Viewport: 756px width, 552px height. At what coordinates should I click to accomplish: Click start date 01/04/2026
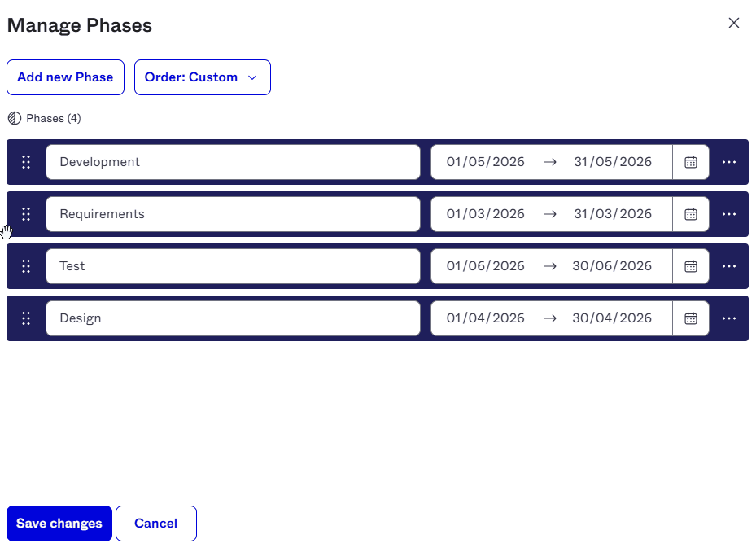486,318
